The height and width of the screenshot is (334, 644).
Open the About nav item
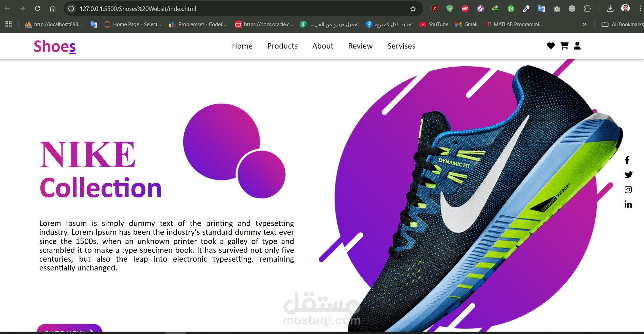(x=323, y=46)
